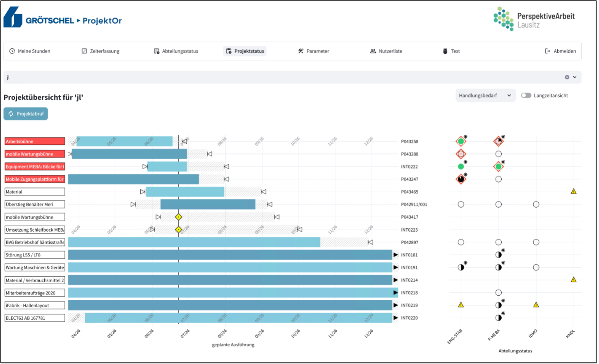599x364 pixels.
Task: Click the yellow diamond milestone in INT0223 row
Action: click(x=179, y=230)
